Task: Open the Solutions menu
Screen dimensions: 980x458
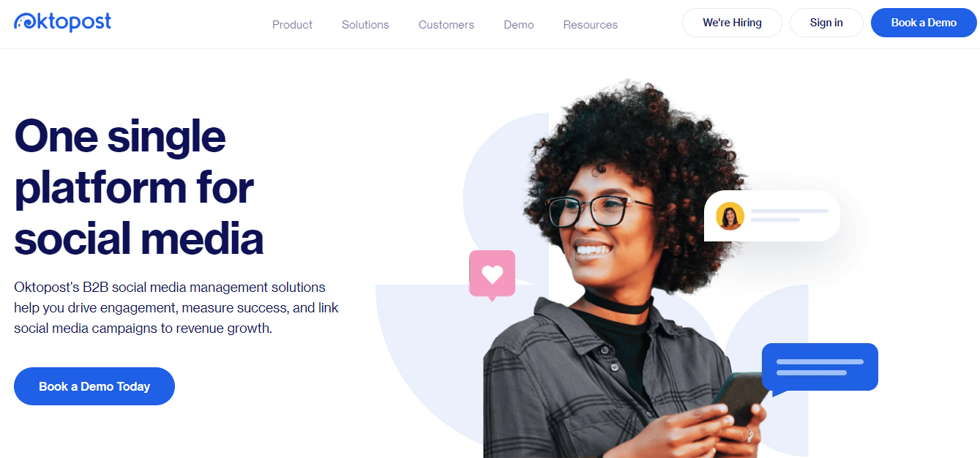Action: (365, 24)
